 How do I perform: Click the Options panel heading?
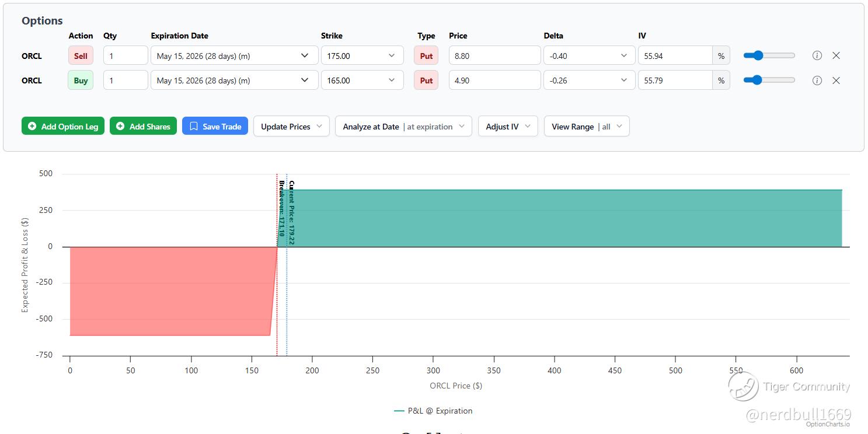pyautogui.click(x=42, y=20)
